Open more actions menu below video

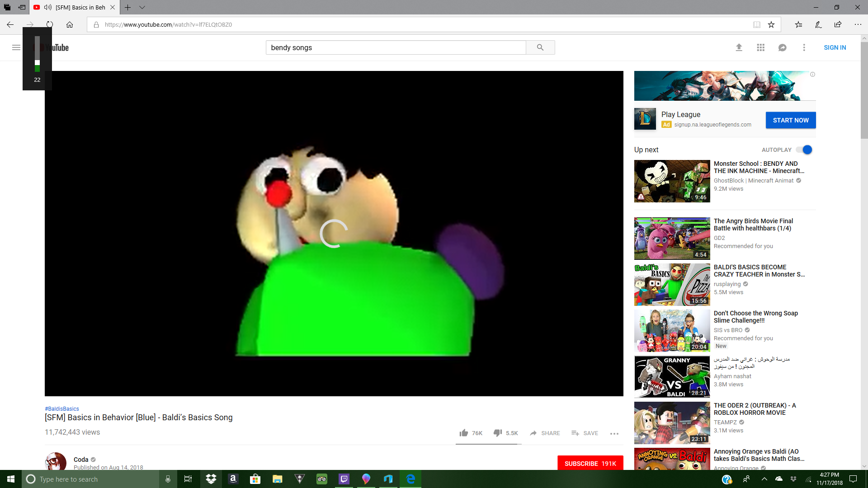[x=614, y=433]
